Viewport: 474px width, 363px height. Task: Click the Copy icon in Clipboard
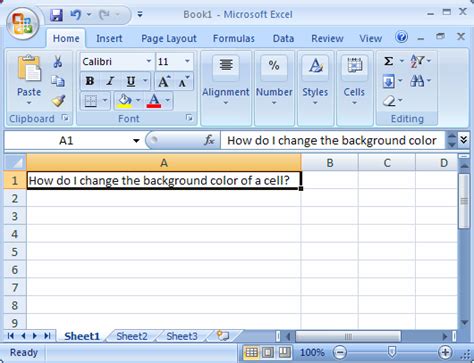58,81
